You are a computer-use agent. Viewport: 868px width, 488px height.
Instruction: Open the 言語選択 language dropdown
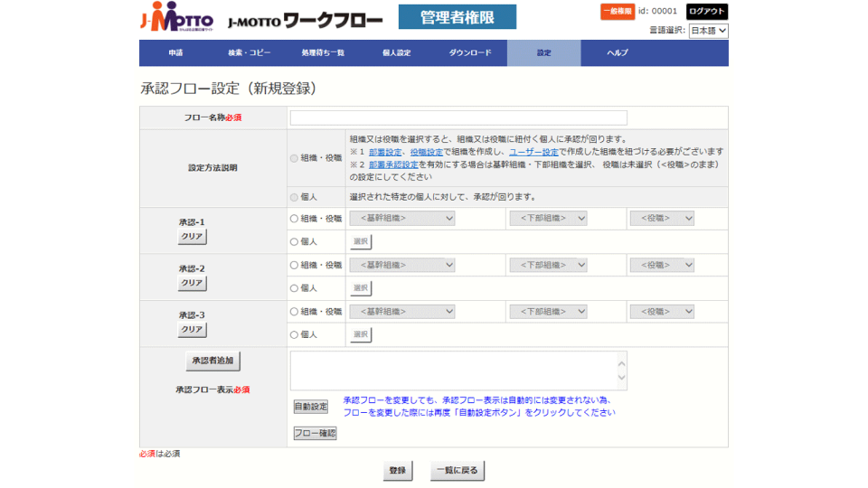click(708, 31)
